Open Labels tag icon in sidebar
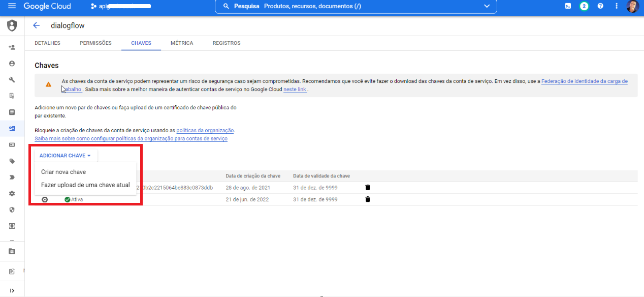644x297 pixels. point(12,161)
